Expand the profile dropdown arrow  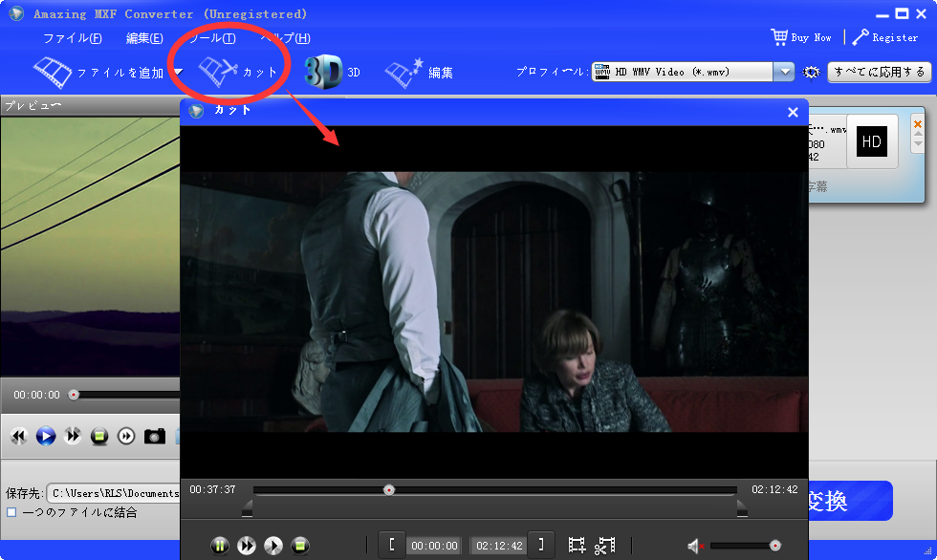784,73
